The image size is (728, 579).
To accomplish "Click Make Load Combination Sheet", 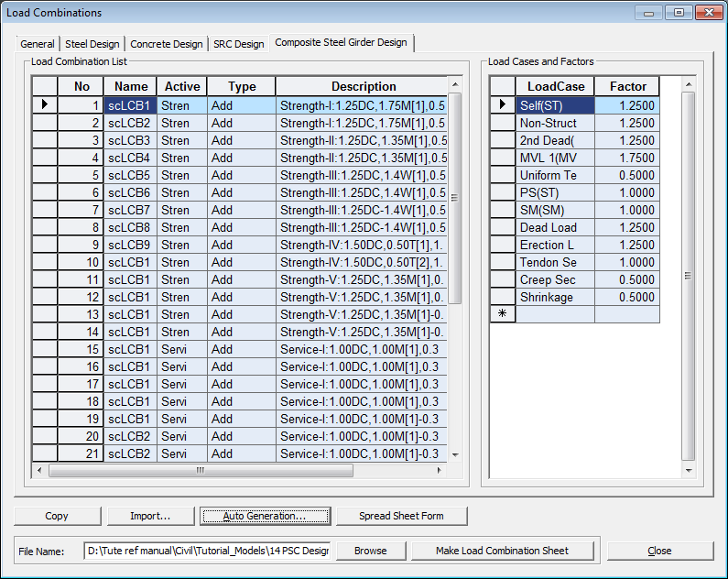I will click(x=502, y=551).
